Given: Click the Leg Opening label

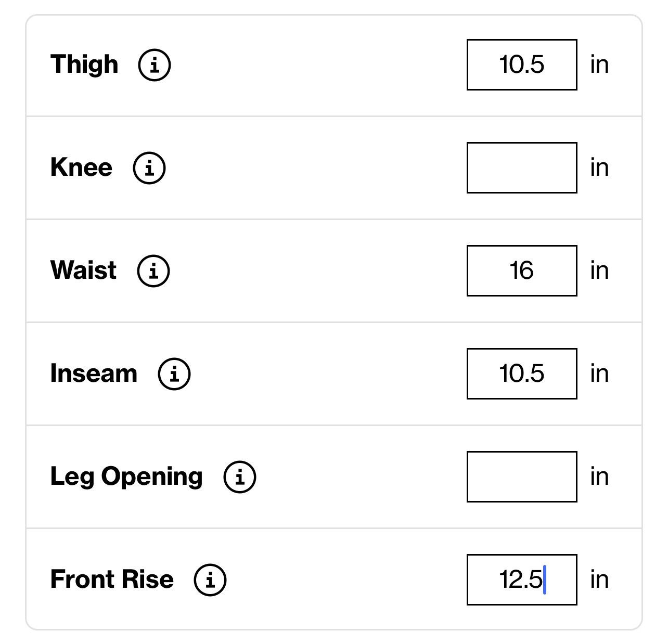Looking at the screenshot, I should tap(126, 478).
